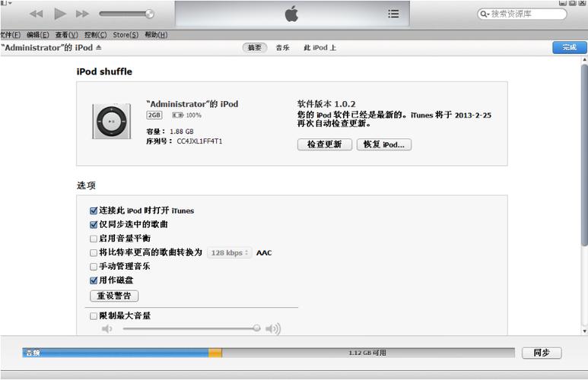Screen dimensions: 588x380
Task: Enable 将比特率更高的歌曲转换为 checkbox
Action: coord(94,252)
